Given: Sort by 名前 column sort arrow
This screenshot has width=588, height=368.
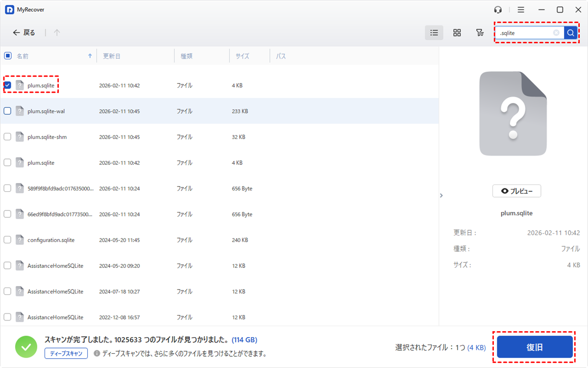Looking at the screenshot, I should pos(90,56).
